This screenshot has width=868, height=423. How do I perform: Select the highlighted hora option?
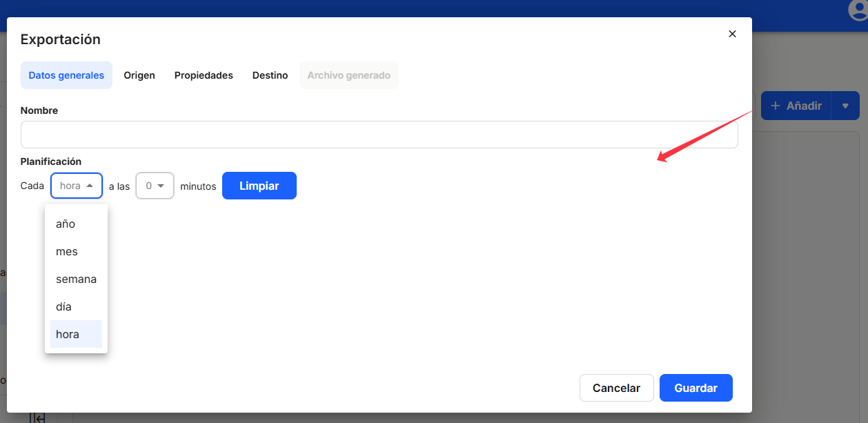pyautogui.click(x=68, y=335)
